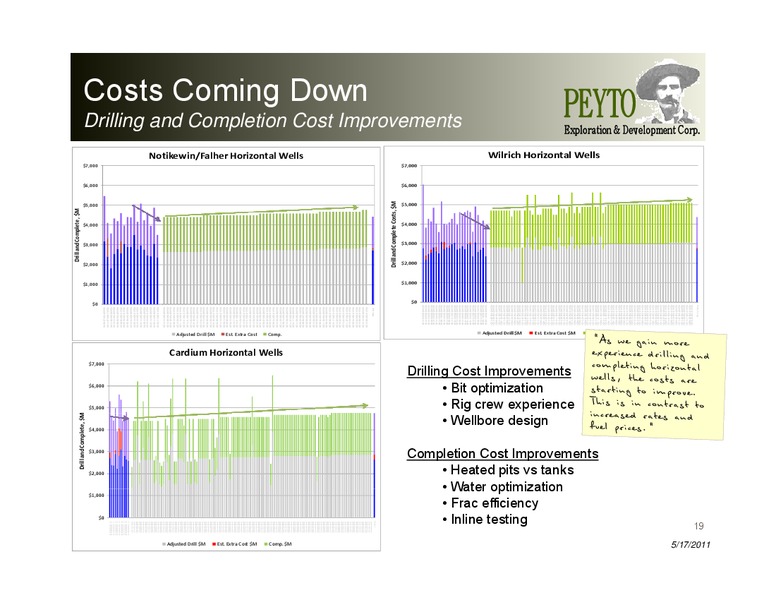Click the Peyto logo portrait with hat
This screenshot has height=600, width=776.
[x=668, y=93]
